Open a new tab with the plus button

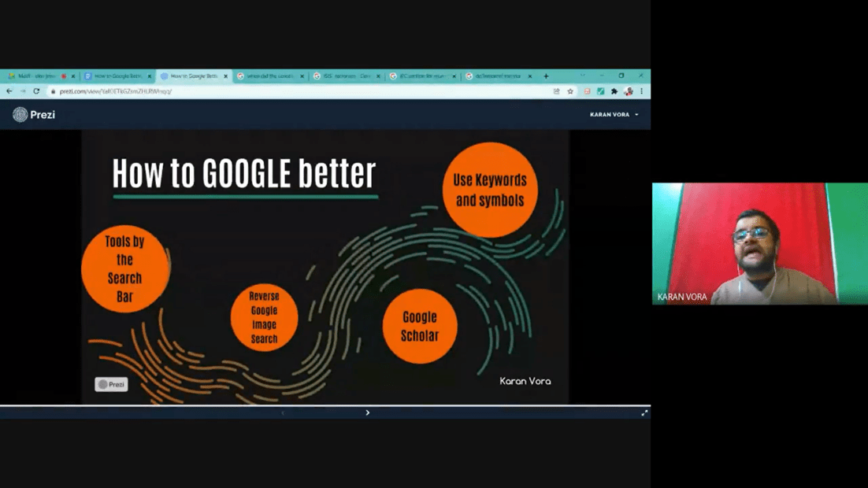pyautogui.click(x=547, y=76)
